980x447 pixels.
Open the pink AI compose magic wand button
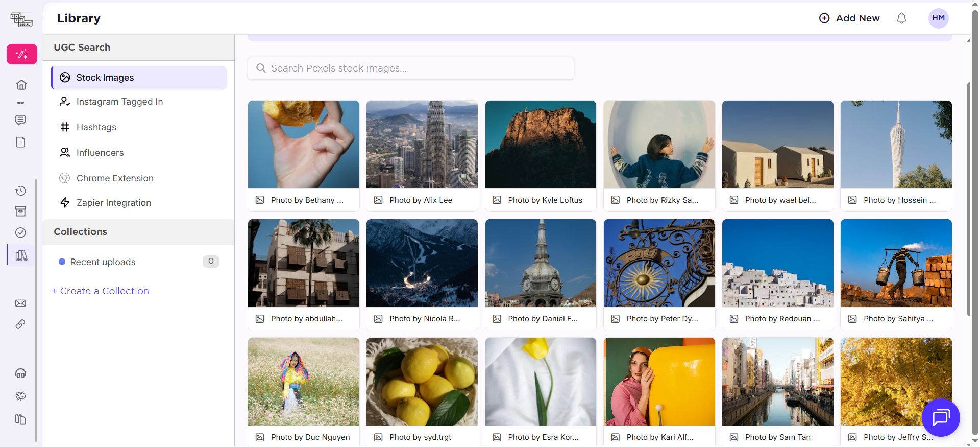tap(22, 54)
